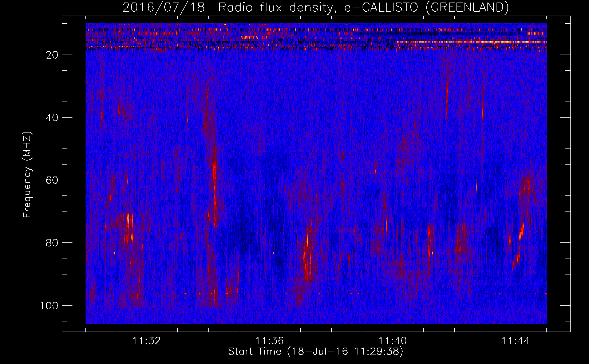The image size is (589, 364).
Task: Click the 40 frequency tick label
Action: tap(52, 118)
